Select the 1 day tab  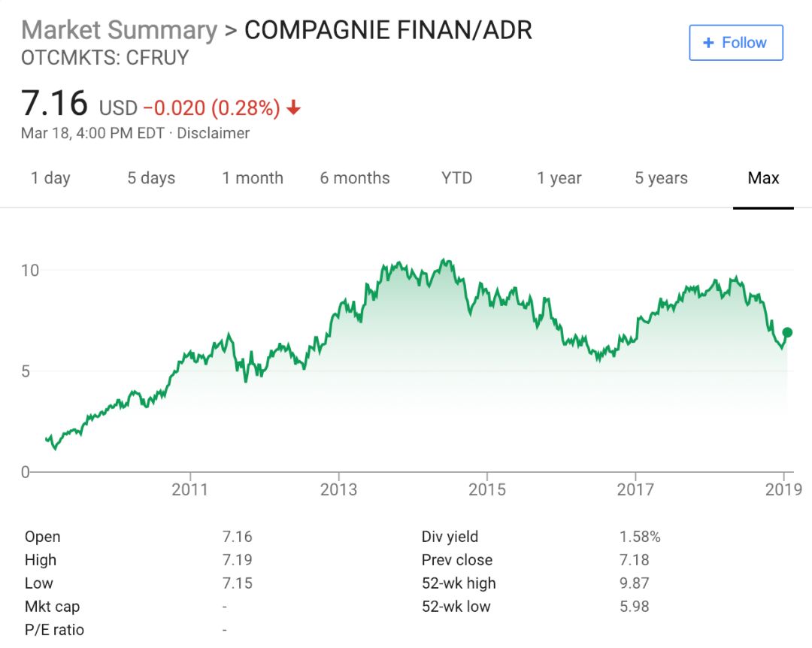tap(50, 178)
